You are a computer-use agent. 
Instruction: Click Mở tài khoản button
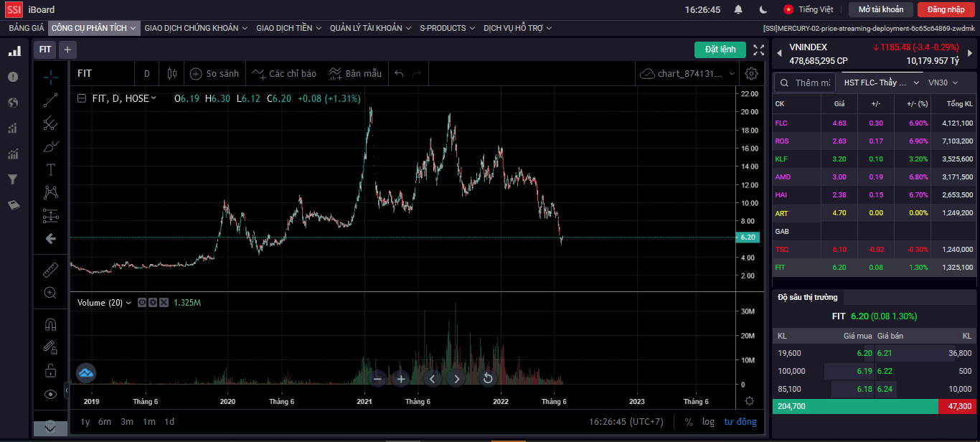click(x=881, y=9)
